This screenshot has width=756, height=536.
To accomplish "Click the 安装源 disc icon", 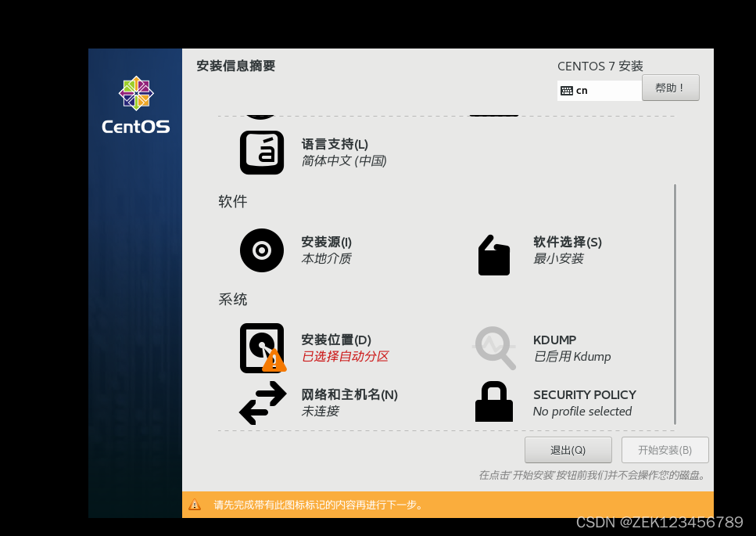I will 262,250.
